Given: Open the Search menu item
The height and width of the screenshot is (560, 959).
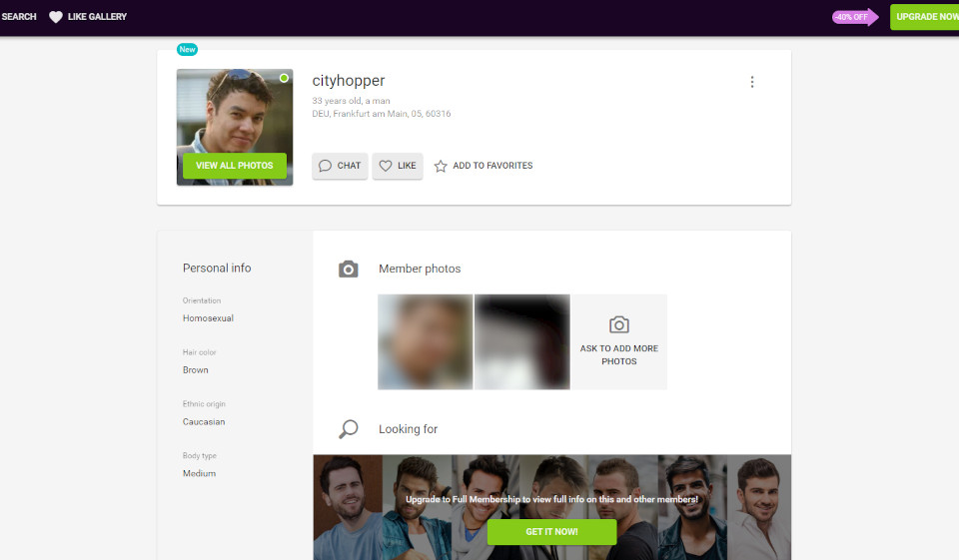Looking at the screenshot, I should [19, 17].
